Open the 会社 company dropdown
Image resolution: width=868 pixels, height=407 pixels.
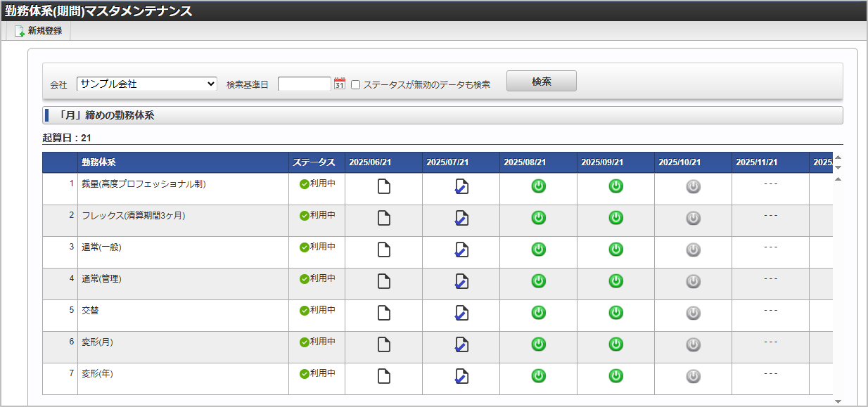tap(210, 84)
